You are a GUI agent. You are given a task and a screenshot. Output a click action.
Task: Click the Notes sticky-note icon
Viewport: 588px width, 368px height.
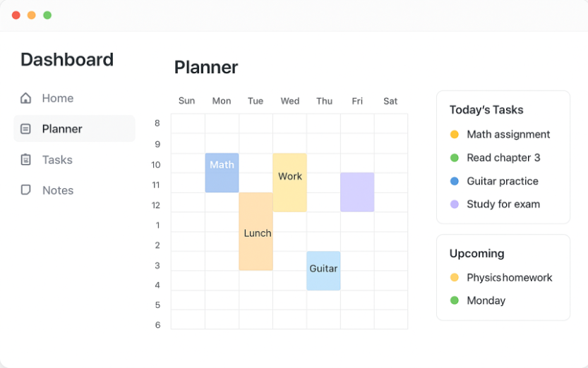tap(26, 190)
